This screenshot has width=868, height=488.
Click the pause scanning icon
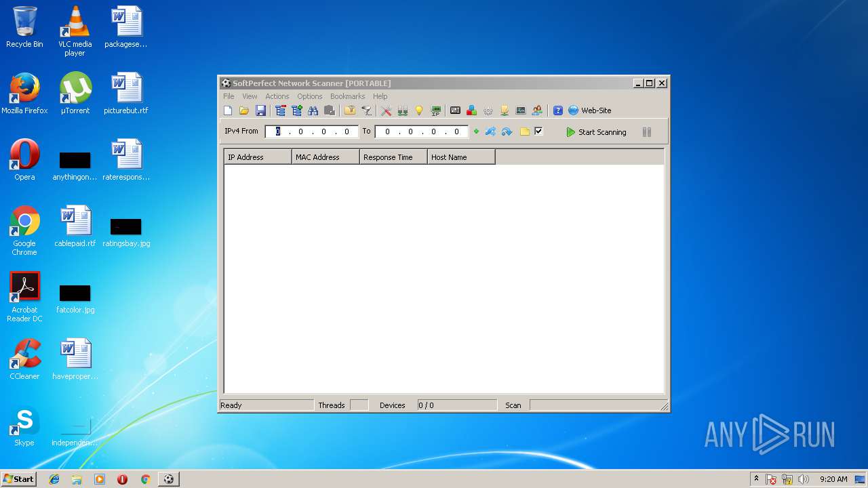647,132
